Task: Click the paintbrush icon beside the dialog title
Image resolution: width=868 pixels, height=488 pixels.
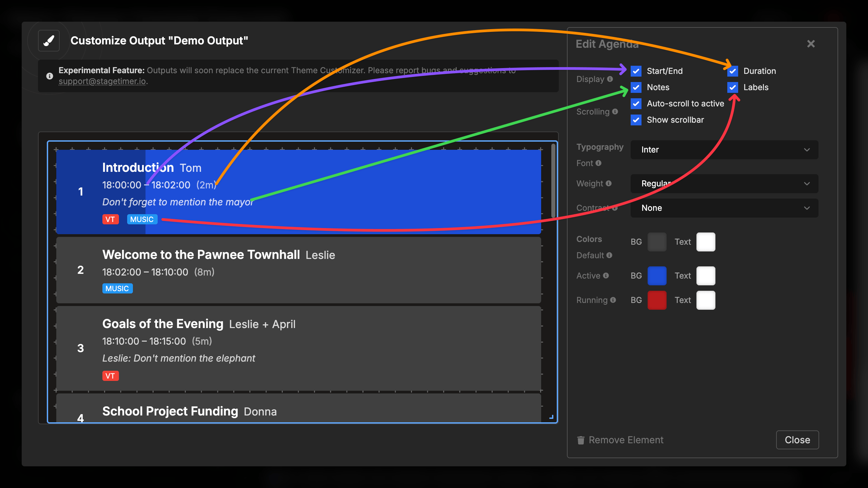Action: pyautogui.click(x=48, y=41)
